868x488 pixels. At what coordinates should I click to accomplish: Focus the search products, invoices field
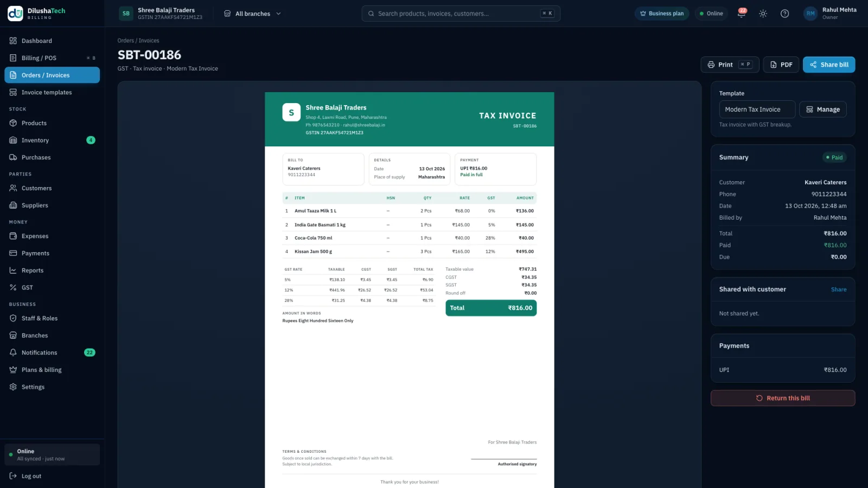pyautogui.click(x=461, y=14)
